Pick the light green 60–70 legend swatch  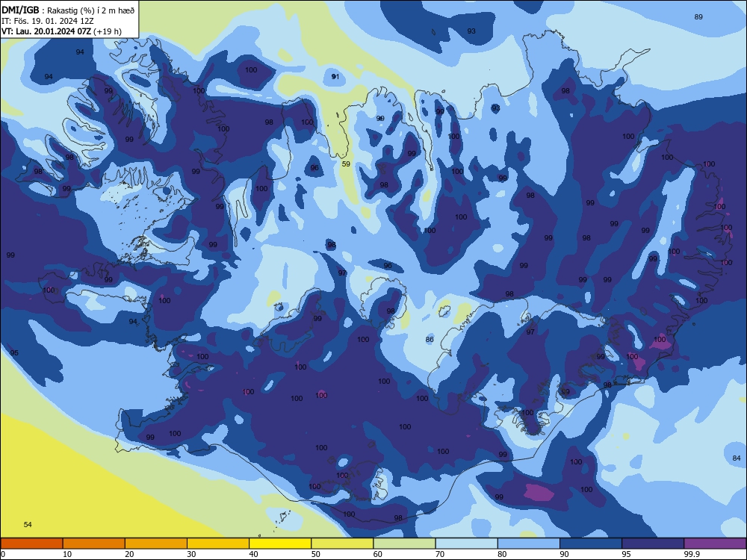tap(404, 544)
